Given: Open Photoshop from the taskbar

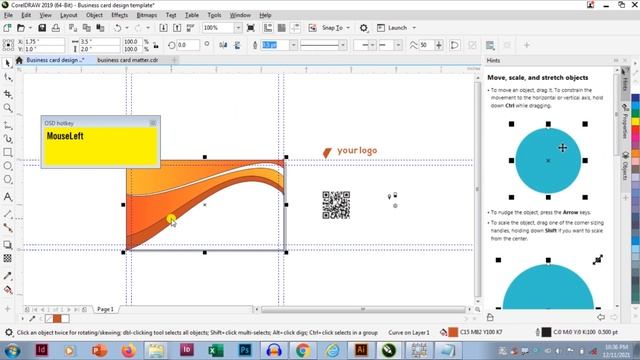Looking at the screenshot, I should click(x=245, y=350).
